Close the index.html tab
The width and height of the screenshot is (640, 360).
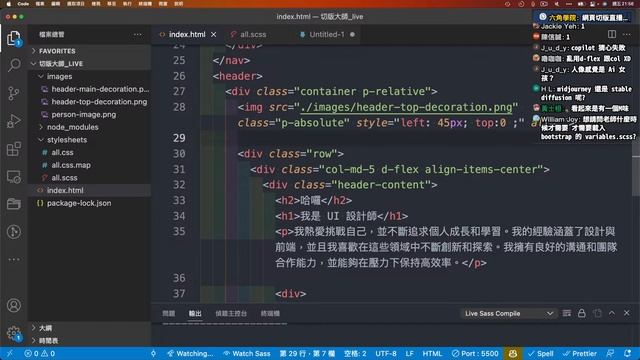(213, 35)
